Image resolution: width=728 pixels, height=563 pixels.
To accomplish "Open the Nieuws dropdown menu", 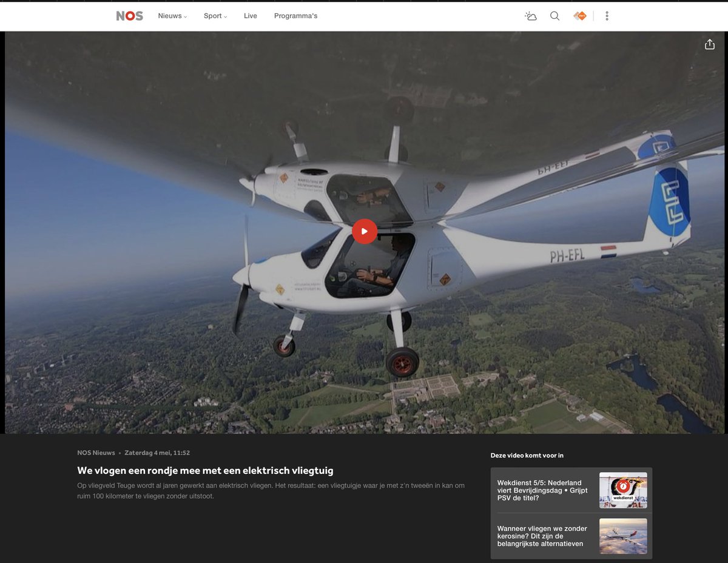I will click(x=172, y=16).
